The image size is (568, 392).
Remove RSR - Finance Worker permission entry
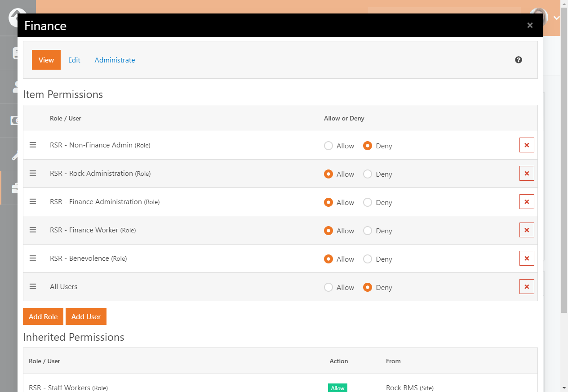click(527, 230)
